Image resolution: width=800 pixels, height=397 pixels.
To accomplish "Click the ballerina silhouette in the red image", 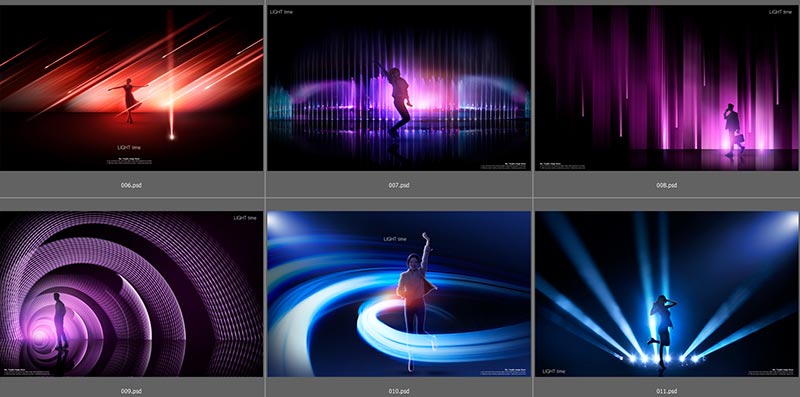I will coord(129,100).
